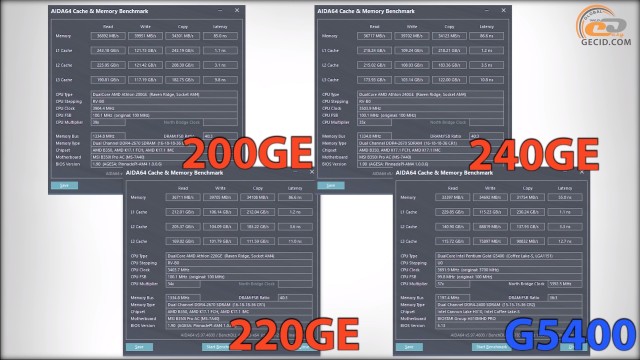Click CPU Type field in Athlon 240GE window

(x=430, y=94)
